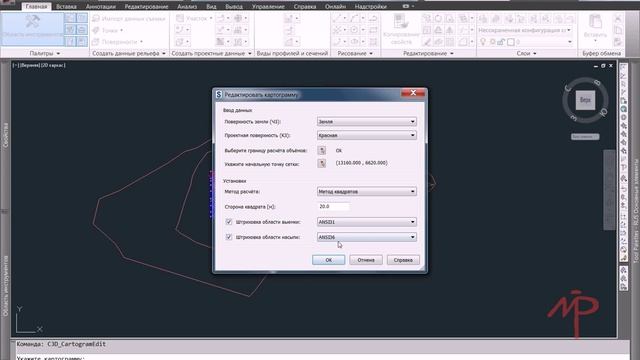Screen dimensions: 640x360
Task: Expand the Палитры panel
Action: tap(44, 53)
